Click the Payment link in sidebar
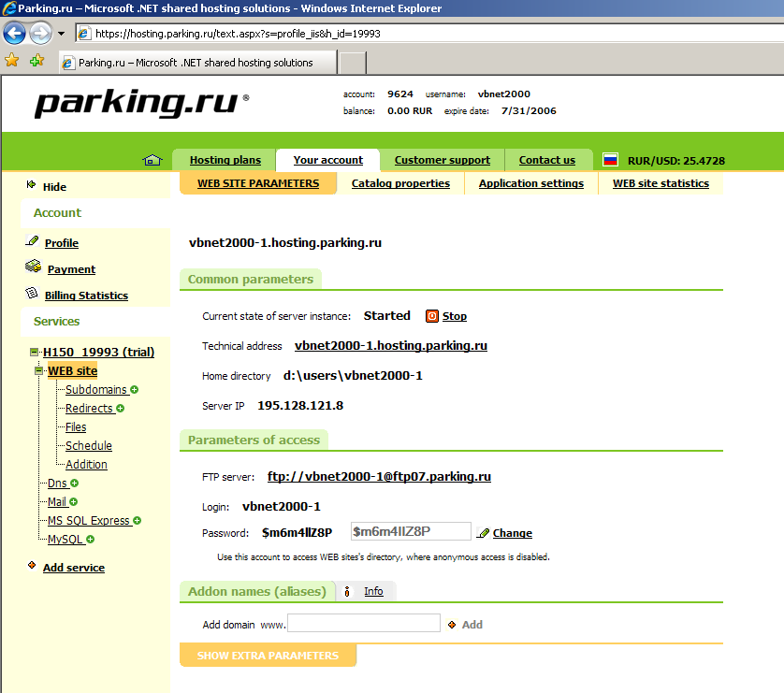Image resolution: width=784 pixels, height=693 pixels. pos(71,269)
